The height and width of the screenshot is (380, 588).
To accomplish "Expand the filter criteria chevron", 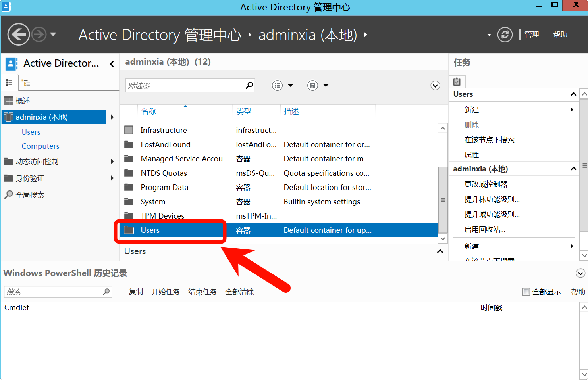I will pos(435,86).
